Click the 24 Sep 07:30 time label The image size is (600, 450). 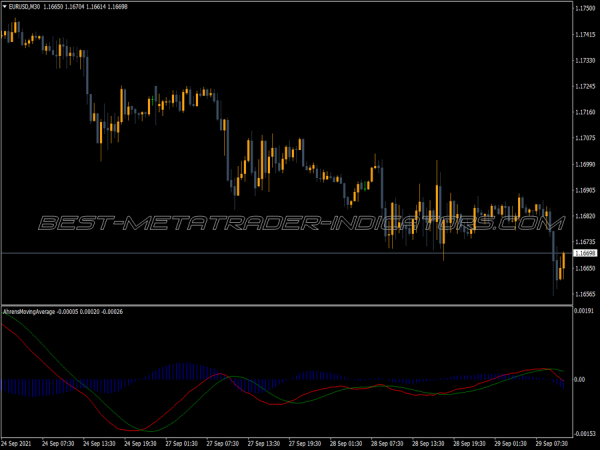(x=58, y=443)
